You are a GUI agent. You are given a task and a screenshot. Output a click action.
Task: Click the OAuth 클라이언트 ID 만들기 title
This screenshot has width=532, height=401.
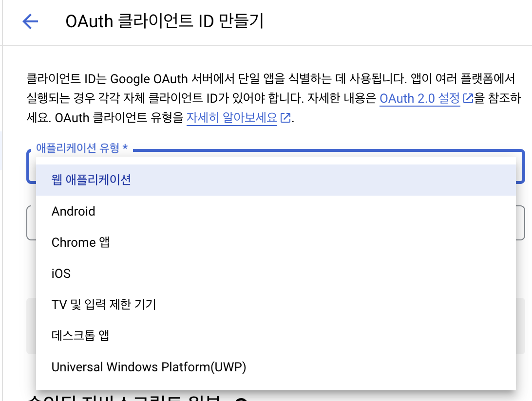coord(164,22)
